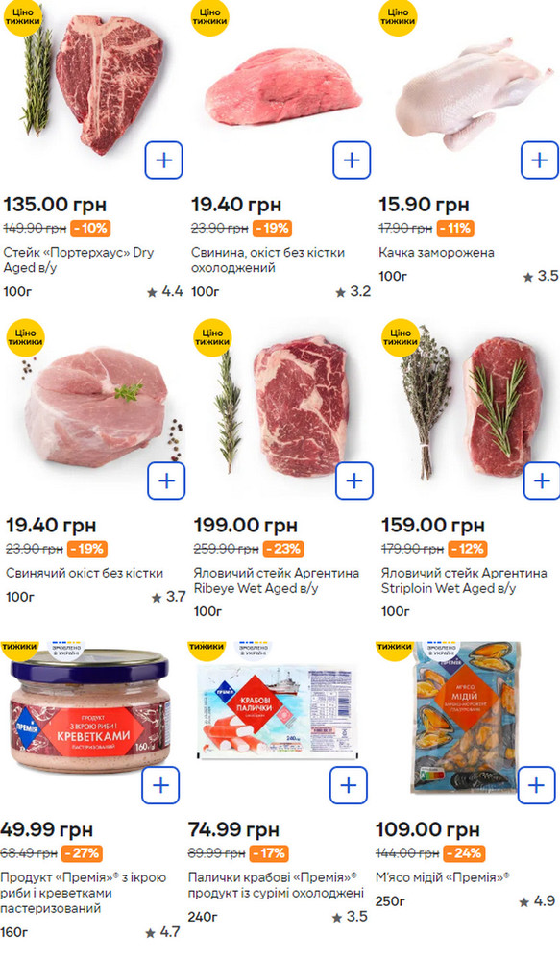560x961 pixels.
Task: Add Портерхаус Dry Aged steak to cart
Action: point(163,160)
